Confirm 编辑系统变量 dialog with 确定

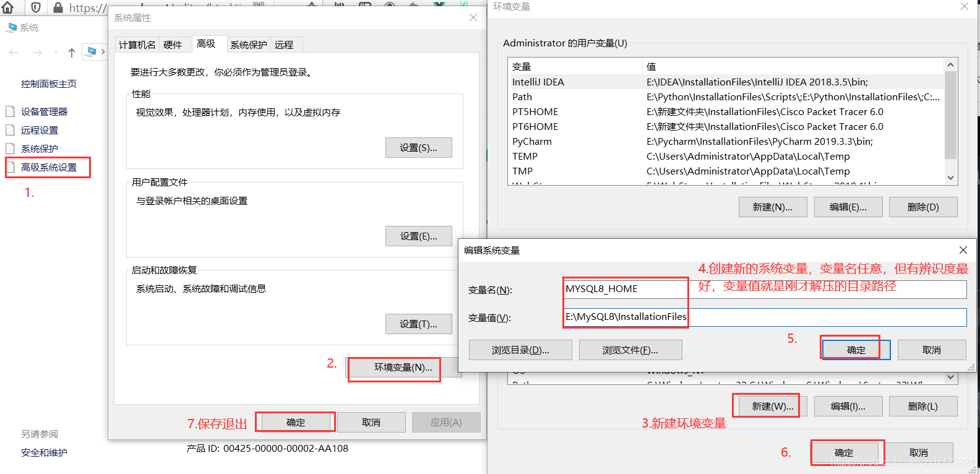pyautogui.click(x=856, y=350)
